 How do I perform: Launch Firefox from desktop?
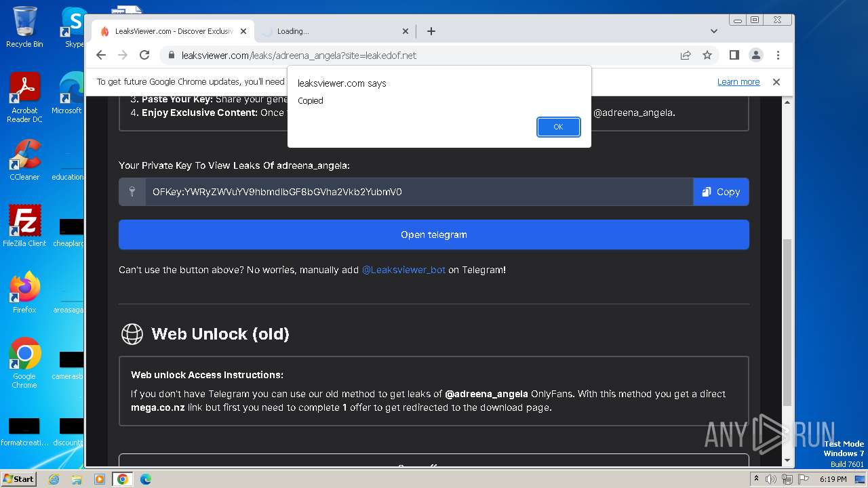tap(24, 292)
